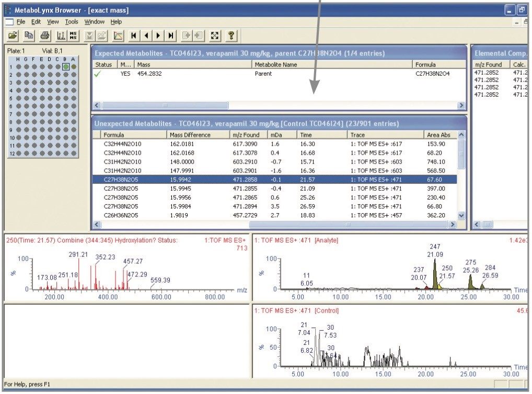Click the MS/MS toolbar icon
The width and height of the screenshot is (532, 394).
(x=73, y=36)
